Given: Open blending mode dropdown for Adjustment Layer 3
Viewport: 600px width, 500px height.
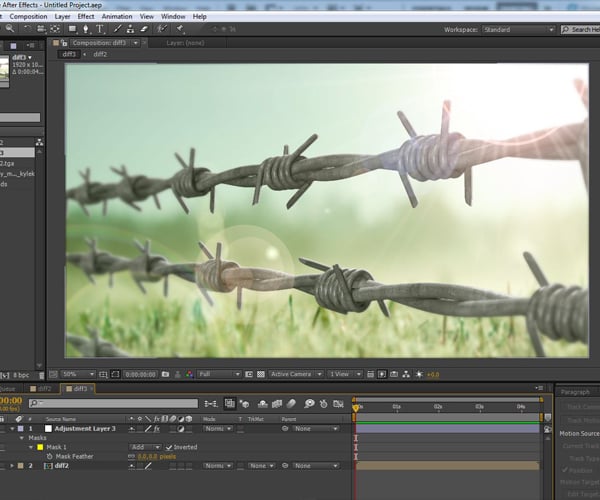Looking at the screenshot, I should [218, 428].
